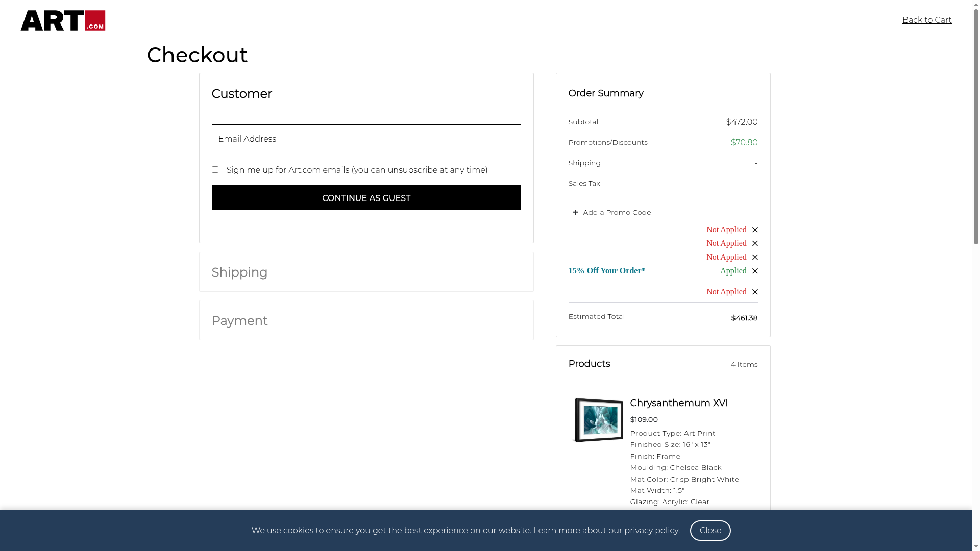This screenshot has width=980, height=551.
Task: Remove the applied 15% Off promo
Action: coord(755,271)
